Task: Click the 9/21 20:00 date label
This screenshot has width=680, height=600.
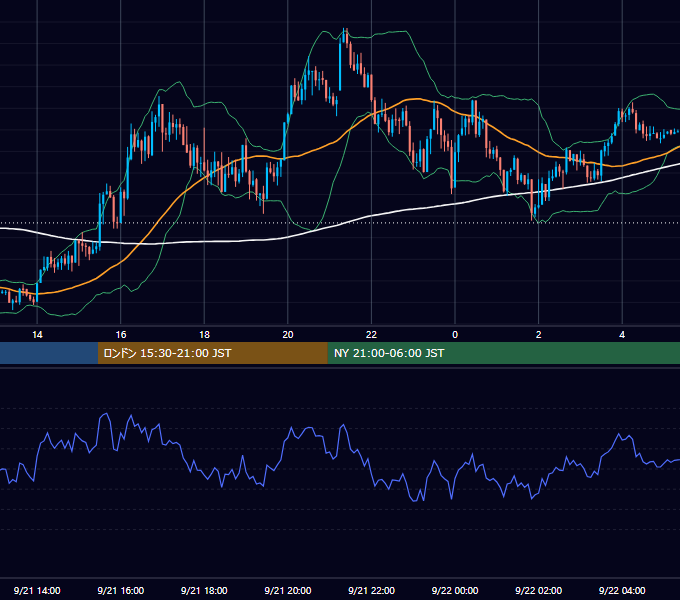Action: (288, 590)
